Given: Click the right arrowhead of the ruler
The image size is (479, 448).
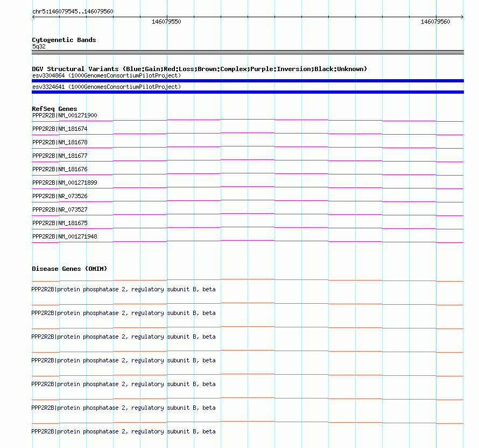Looking at the screenshot, I should click(x=462, y=17).
